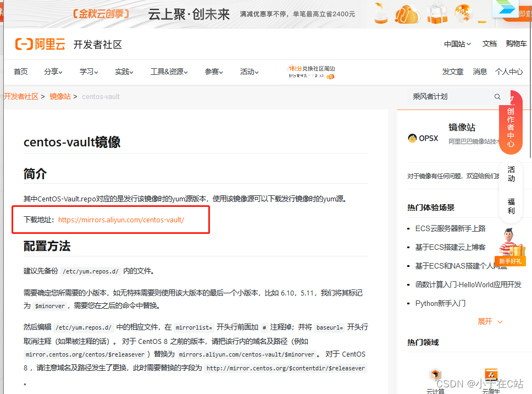This screenshot has height=394, width=532.
Task: Click the search magnifier icon
Action: point(497,97)
